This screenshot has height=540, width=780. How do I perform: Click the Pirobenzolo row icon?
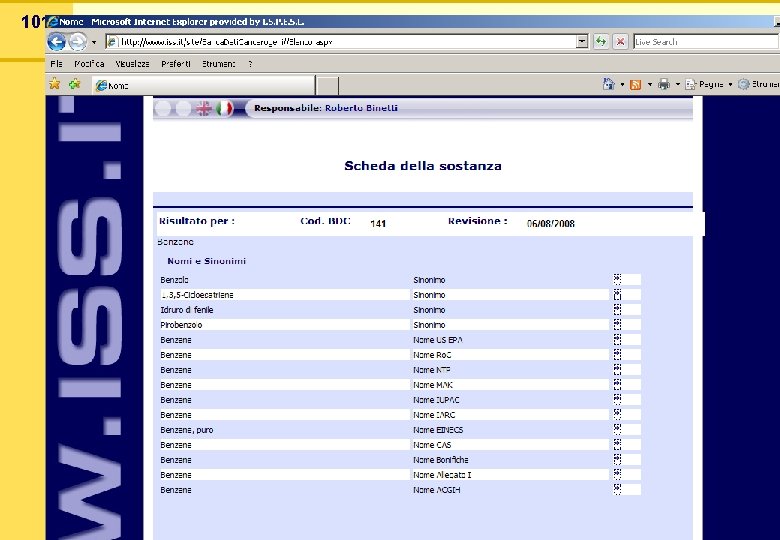pos(617,324)
